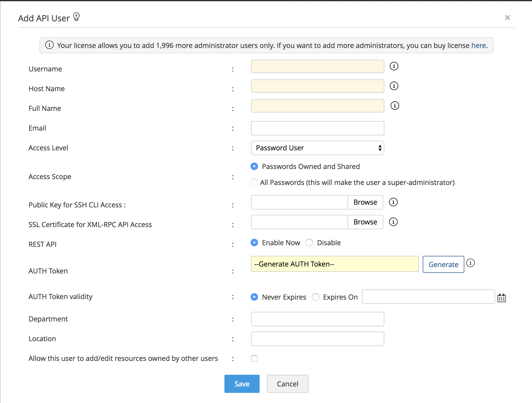Click the info icon next to the SSH public key Browse button
Screen dimensions: 532x403
coord(393,202)
